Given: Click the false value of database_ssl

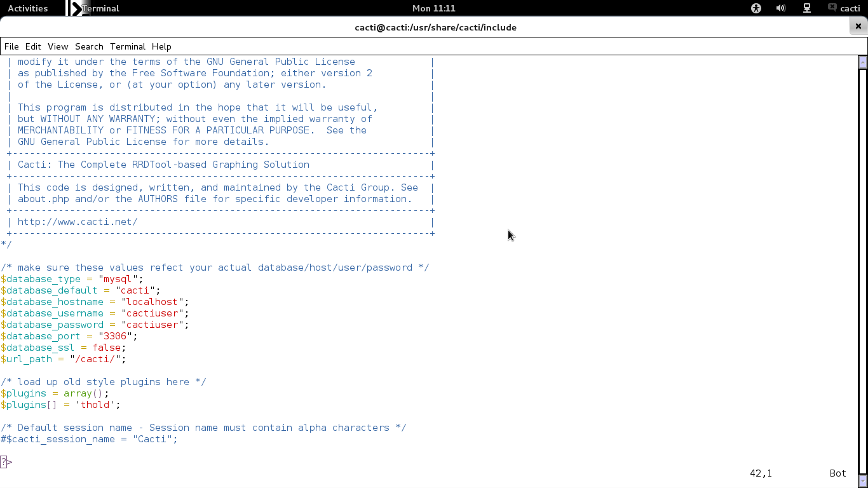Looking at the screenshot, I should click(106, 348).
